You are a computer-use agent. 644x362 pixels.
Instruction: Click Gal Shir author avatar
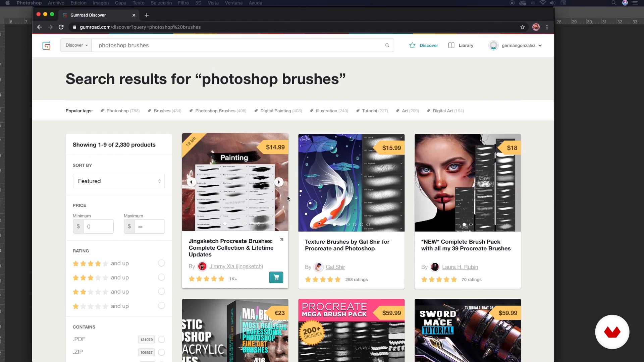point(319,267)
